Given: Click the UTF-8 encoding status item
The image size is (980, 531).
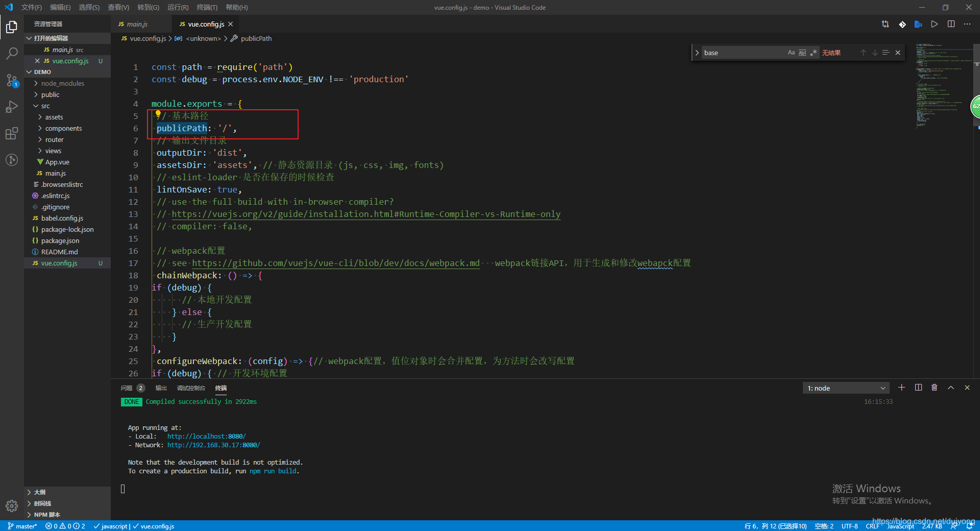Looking at the screenshot, I should point(849,526).
